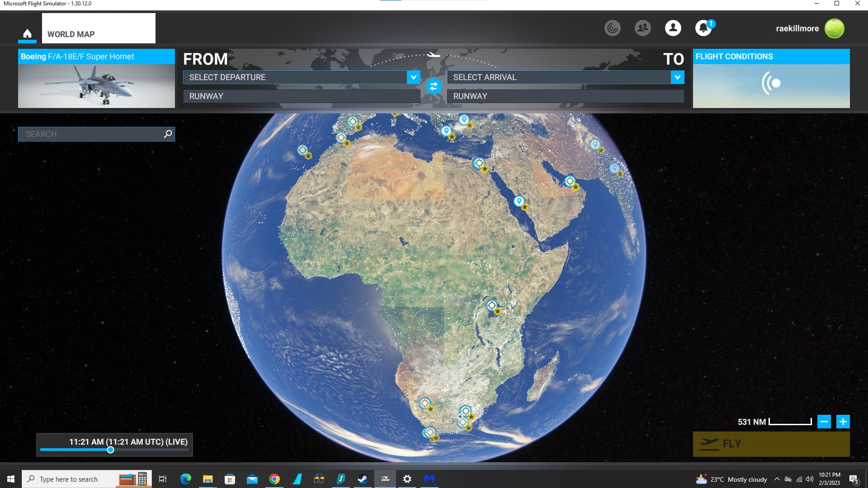Select the Boeing F/A-18E/F Super Hornet aircraft
This screenshot has height=488, width=868.
click(x=96, y=79)
